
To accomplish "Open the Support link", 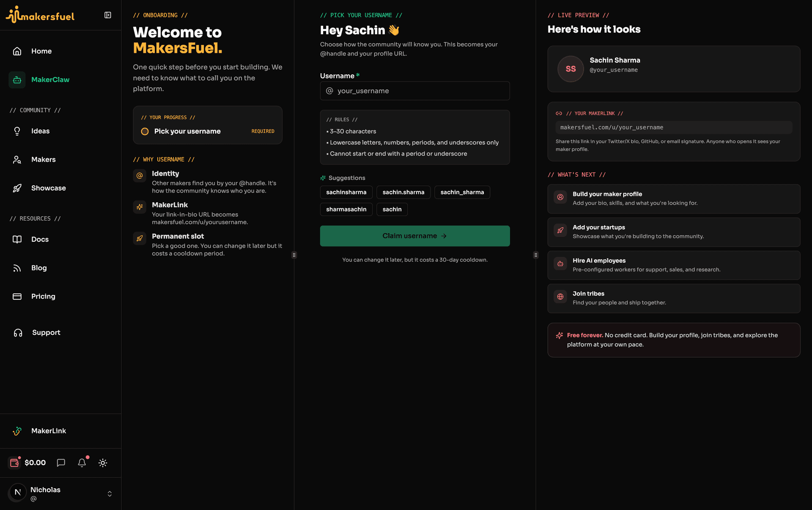I will 46,333.
